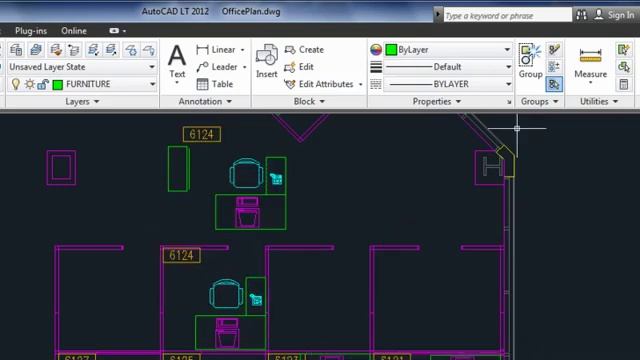Click the lineweight icon next to Default
This screenshot has height=360, width=640.
[376, 67]
